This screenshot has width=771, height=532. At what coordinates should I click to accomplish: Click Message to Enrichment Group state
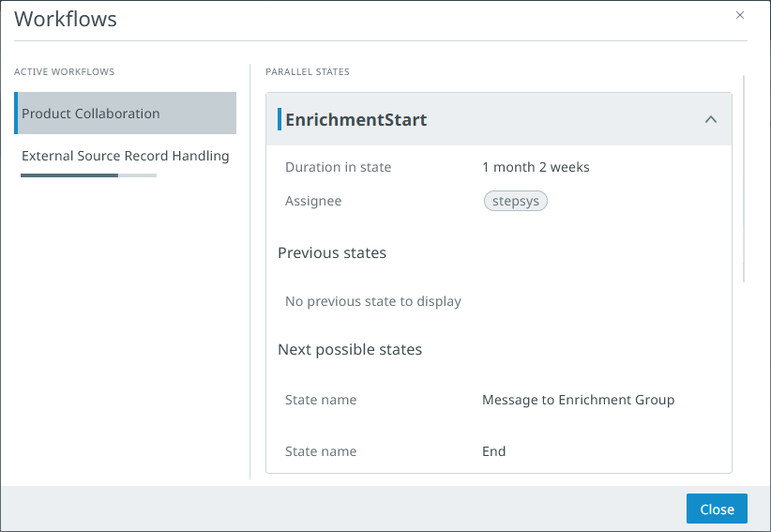578,400
